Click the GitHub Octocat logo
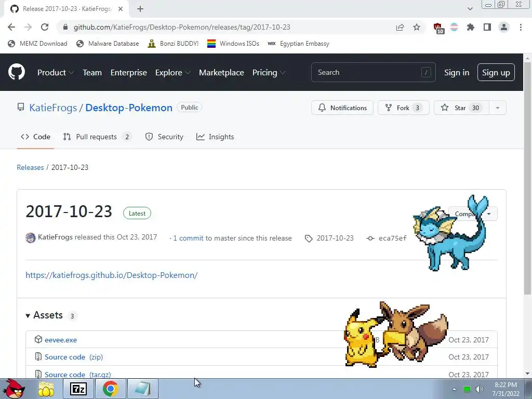 16,72
